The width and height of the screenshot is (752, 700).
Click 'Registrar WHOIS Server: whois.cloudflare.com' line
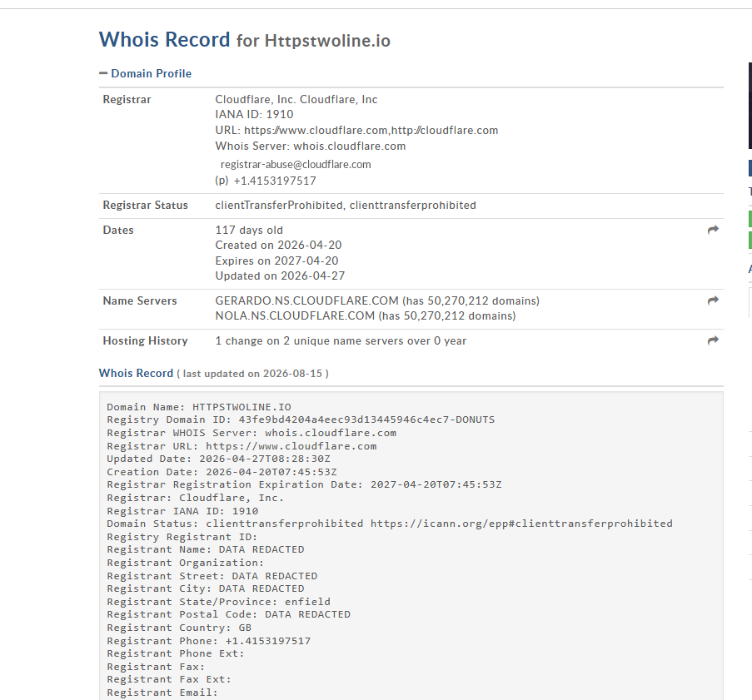point(251,433)
